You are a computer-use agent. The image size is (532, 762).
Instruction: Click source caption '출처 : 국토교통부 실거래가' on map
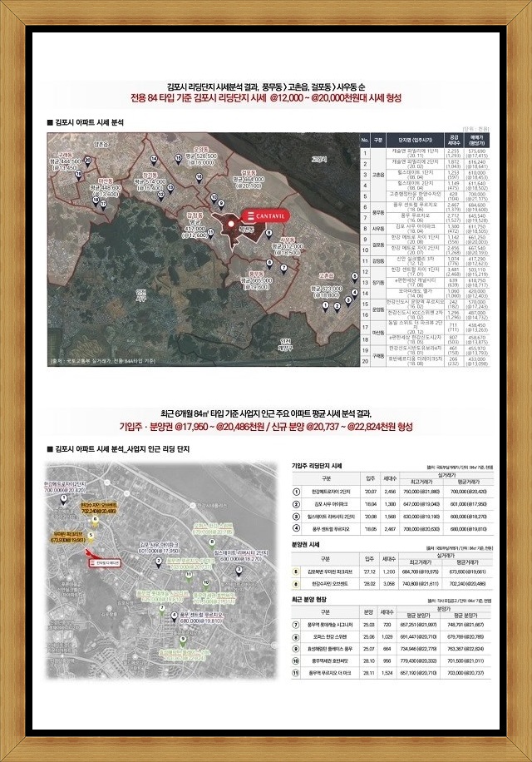pos(102,361)
